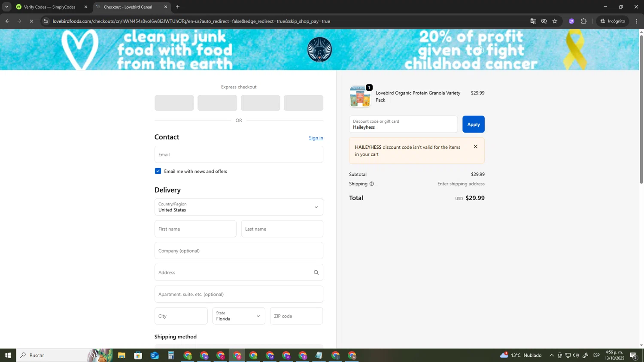Apply the discount code
This screenshot has width=644, height=362.
point(474,124)
